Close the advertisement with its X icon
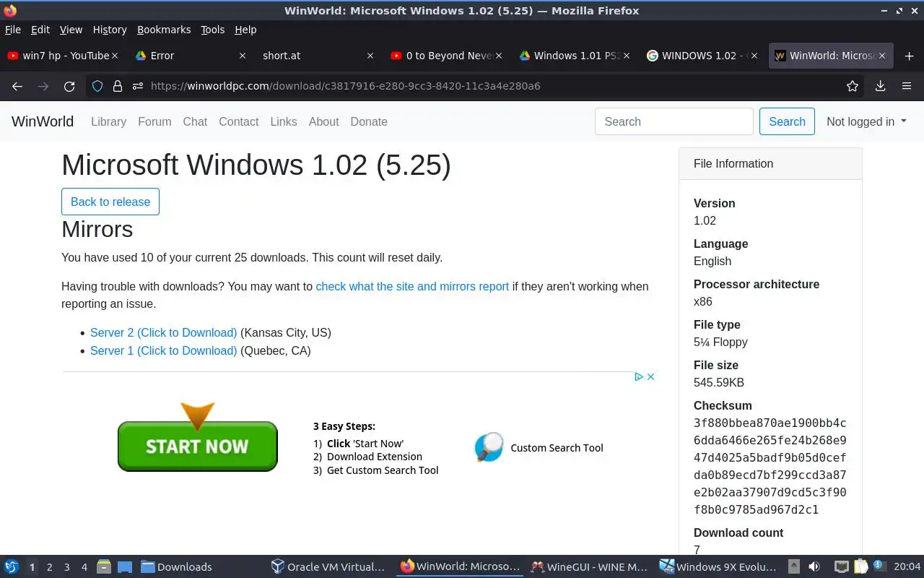 click(x=650, y=376)
